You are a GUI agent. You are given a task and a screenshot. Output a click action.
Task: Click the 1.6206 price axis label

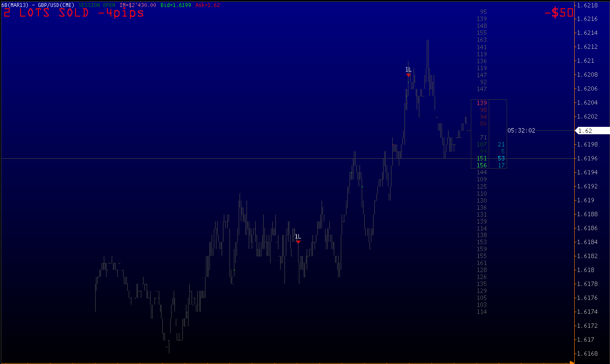coord(587,89)
